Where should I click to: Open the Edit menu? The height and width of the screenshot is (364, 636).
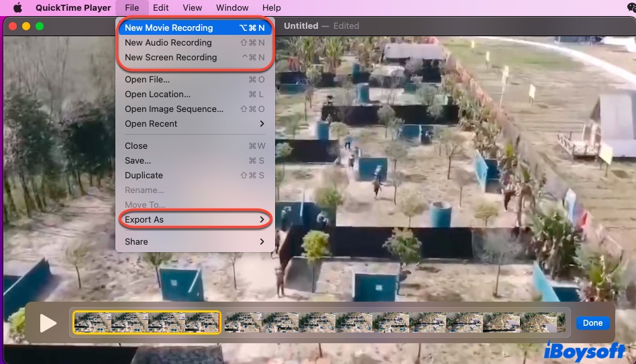(x=160, y=7)
